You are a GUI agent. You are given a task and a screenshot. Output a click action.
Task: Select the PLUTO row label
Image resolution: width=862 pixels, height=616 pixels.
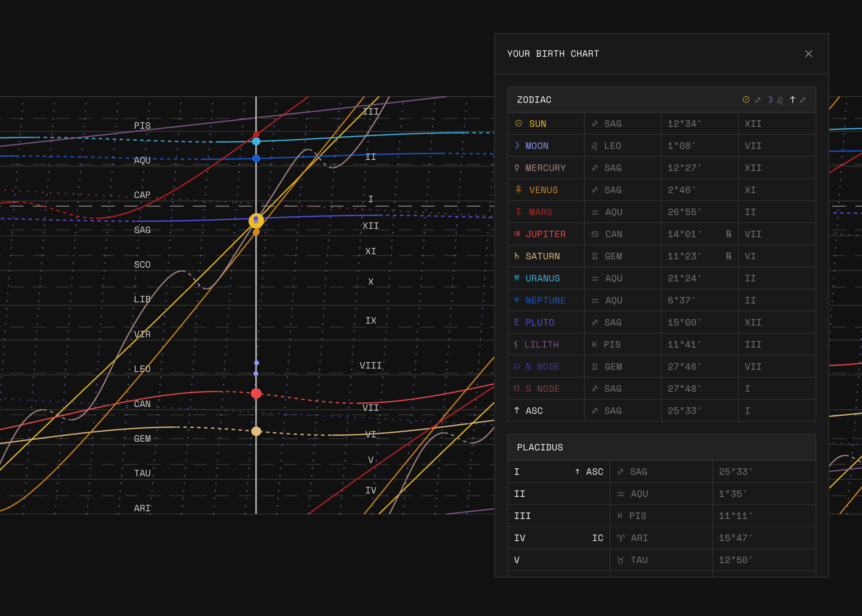click(540, 322)
